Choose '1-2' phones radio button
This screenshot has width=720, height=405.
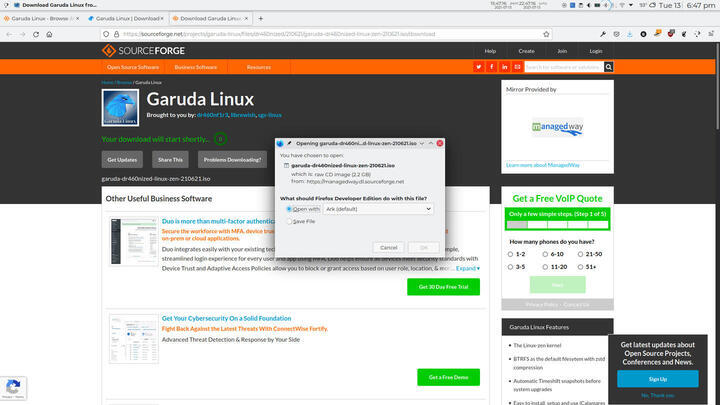click(x=510, y=254)
